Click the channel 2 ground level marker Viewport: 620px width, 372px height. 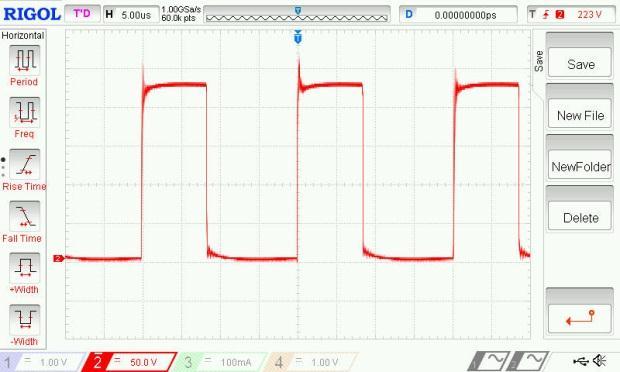coord(59,258)
